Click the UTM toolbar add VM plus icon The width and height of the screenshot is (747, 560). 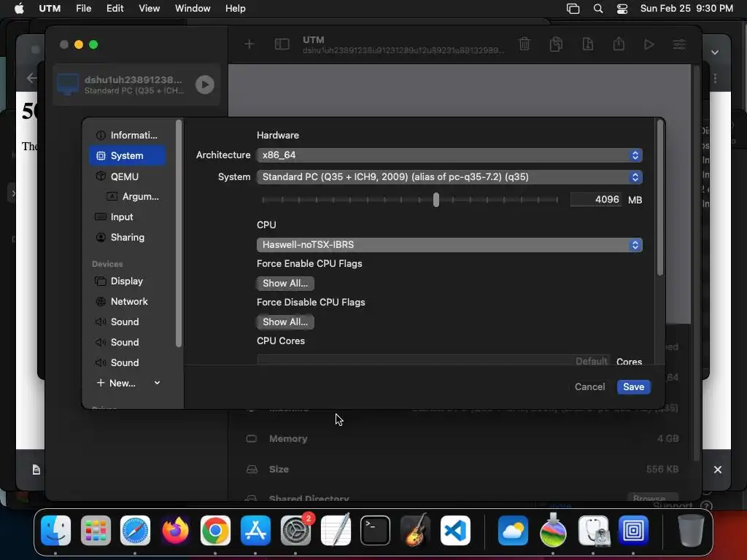coord(249,44)
